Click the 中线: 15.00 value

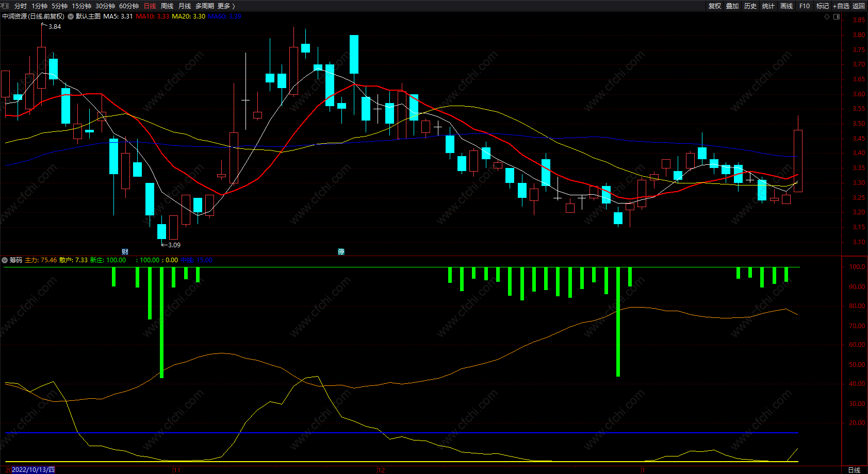[x=196, y=260]
